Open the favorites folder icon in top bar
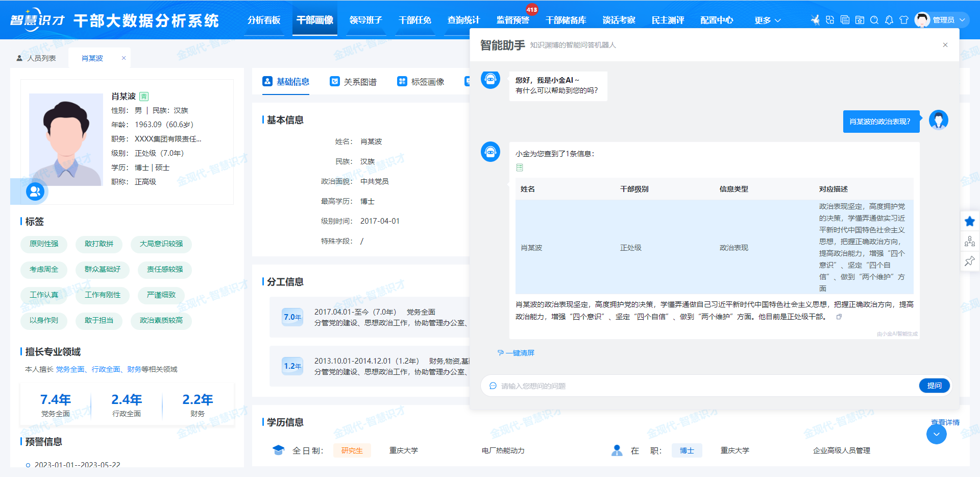Image resolution: width=980 pixels, height=477 pixels. pyautogui.click(x=860, y=20)
